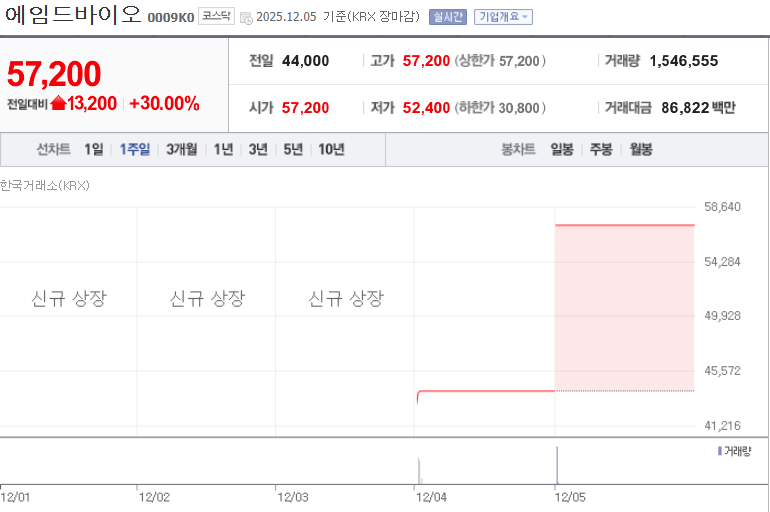Switch chart to 3개월 range
The height and width of the screenshot is (512, 770).
pyautogui.click(x=182, y=149)
